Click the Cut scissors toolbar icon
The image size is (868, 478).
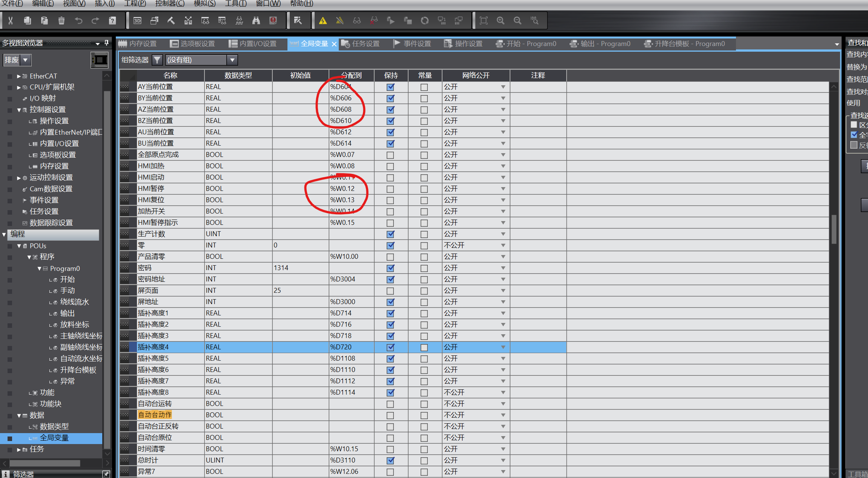point(11,20)
